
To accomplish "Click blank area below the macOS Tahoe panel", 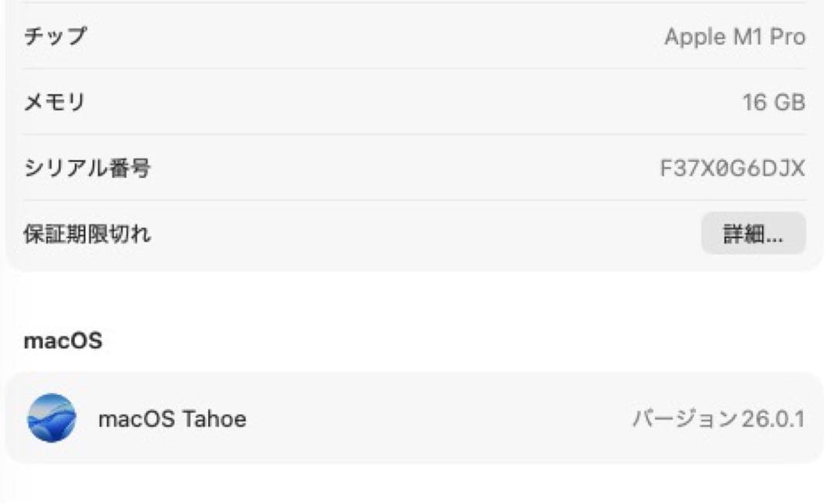I will click(x=416, y=484).
